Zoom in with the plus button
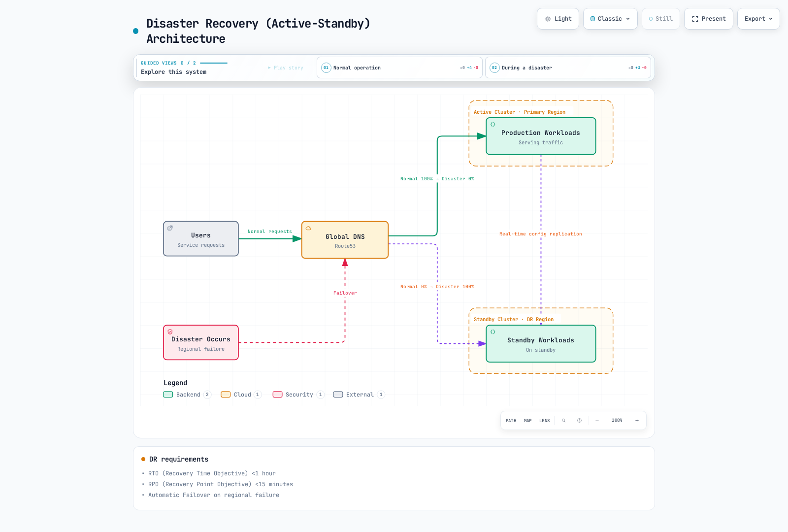 tap(637, 421)
